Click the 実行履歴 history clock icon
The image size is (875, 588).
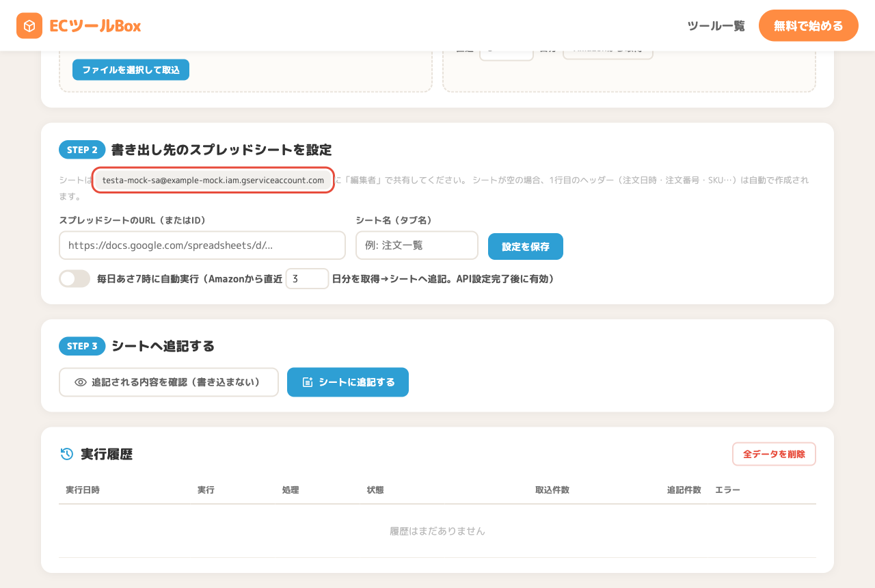(x=67, y=453)
